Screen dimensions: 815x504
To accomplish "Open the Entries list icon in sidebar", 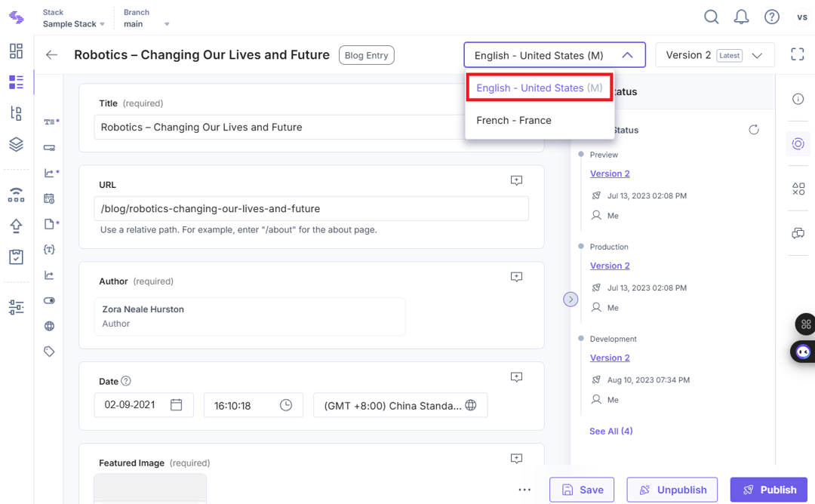I will point(16,82).
